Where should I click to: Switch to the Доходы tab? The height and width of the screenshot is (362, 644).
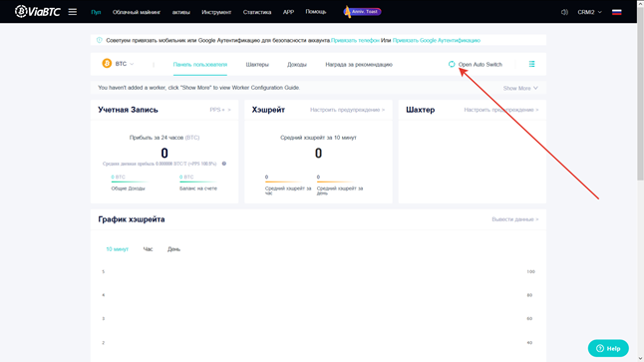[296, 65]
